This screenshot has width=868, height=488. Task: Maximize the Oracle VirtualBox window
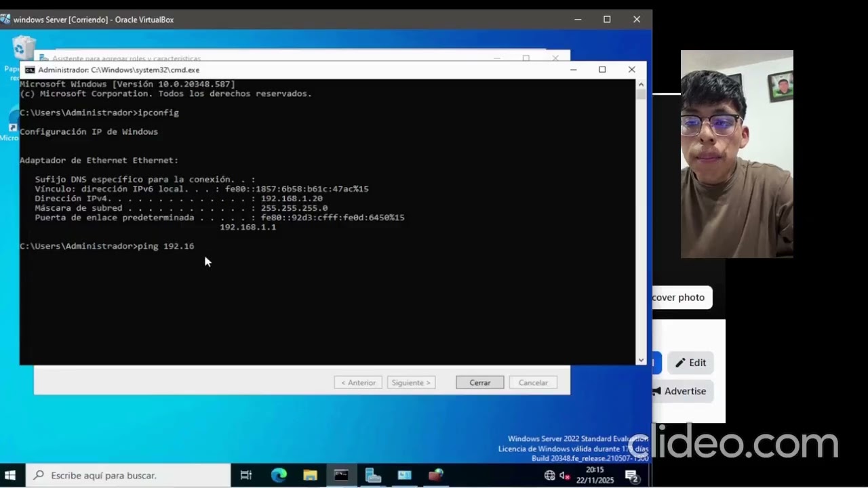coord(607,20)
